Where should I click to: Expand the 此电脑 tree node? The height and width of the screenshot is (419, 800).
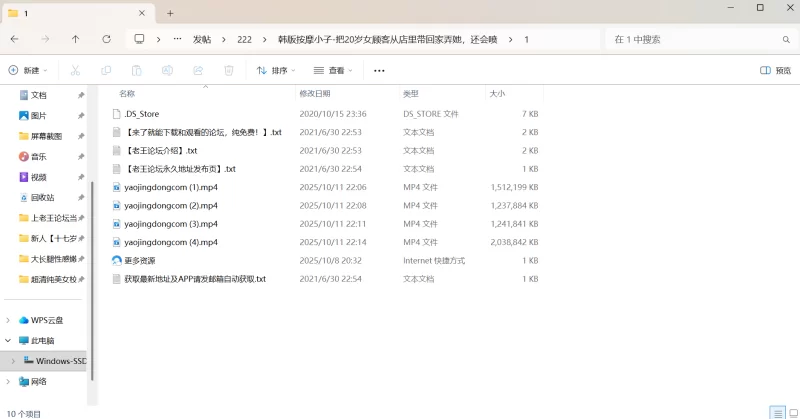pos(9,341)
